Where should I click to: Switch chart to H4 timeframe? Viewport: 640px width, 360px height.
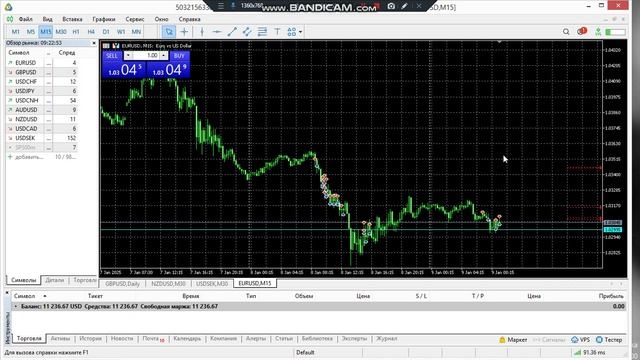click(91, 31)
